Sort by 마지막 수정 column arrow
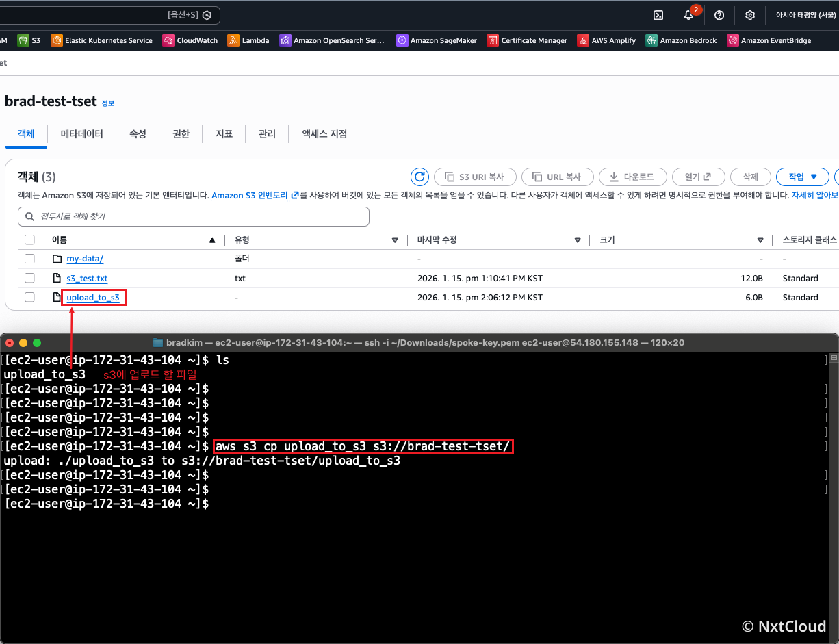 578,240
